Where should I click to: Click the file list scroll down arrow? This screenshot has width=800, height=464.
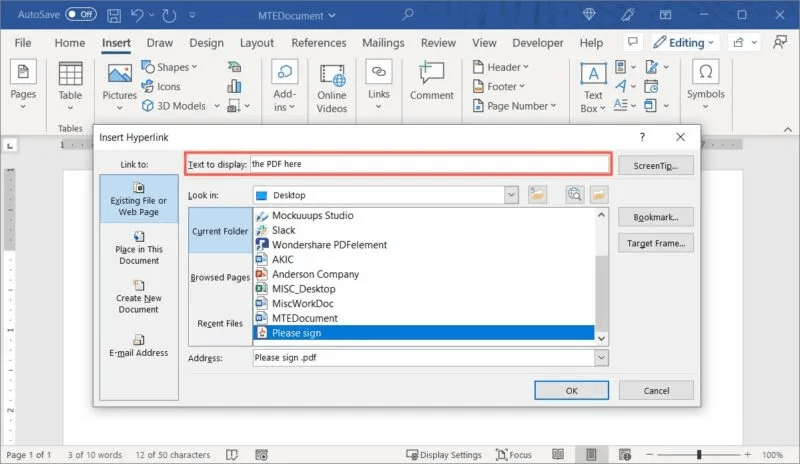(x=602, y=338)
